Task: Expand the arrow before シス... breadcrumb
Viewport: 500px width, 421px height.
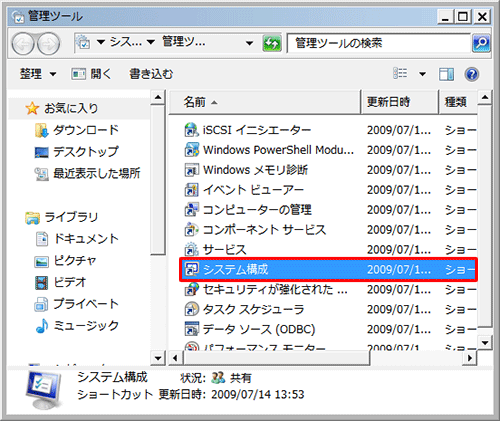Action: pyautogui.click(x=101, y=42)
